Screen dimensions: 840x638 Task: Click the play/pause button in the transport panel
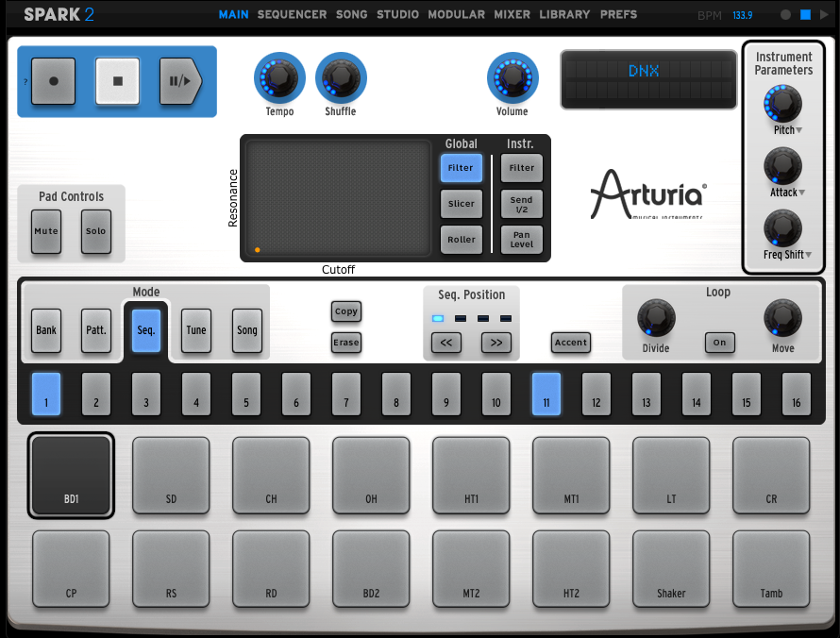coord(180,81)
